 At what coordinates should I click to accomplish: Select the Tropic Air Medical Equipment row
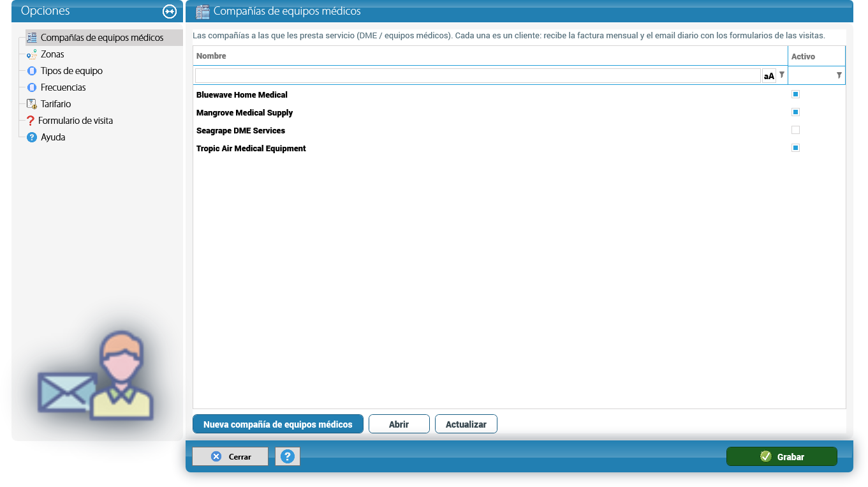click(519, 148)
